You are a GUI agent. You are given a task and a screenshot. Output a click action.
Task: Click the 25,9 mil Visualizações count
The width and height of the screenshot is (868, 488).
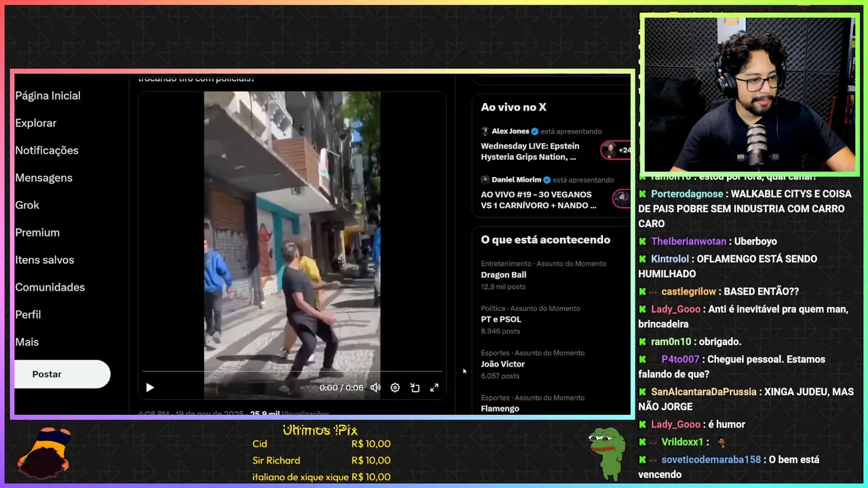290,413
